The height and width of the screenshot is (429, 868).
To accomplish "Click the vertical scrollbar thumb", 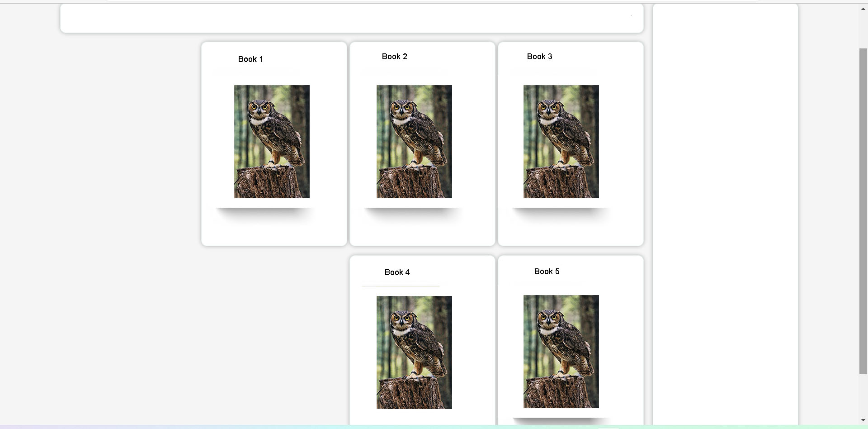I will [x=863, y=211].
